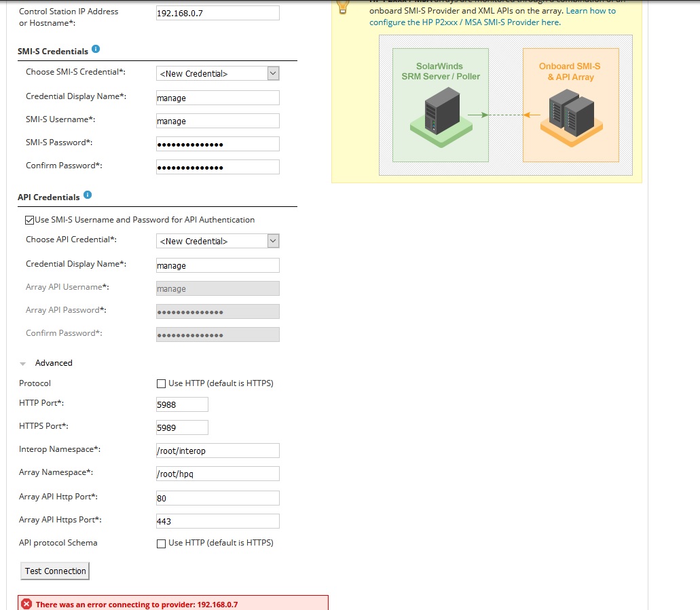Click the Array API Https Port field

[218, 522]
